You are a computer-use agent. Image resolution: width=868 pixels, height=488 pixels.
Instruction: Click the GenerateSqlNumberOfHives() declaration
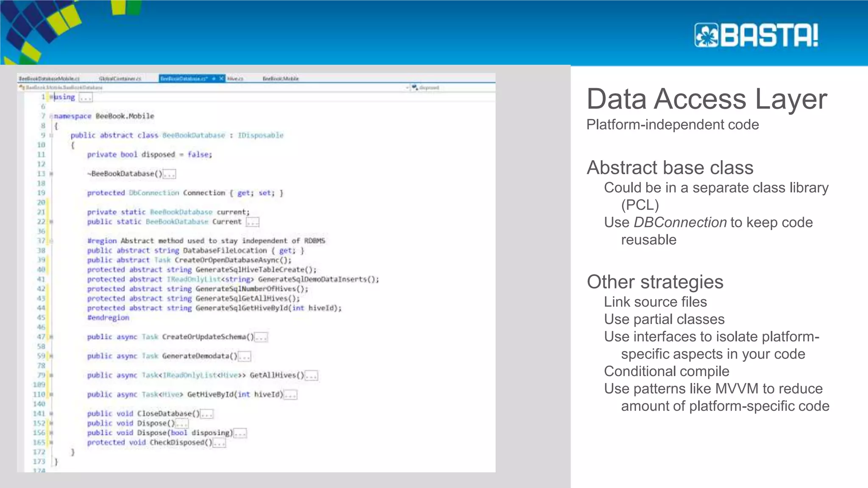[198, 289]
